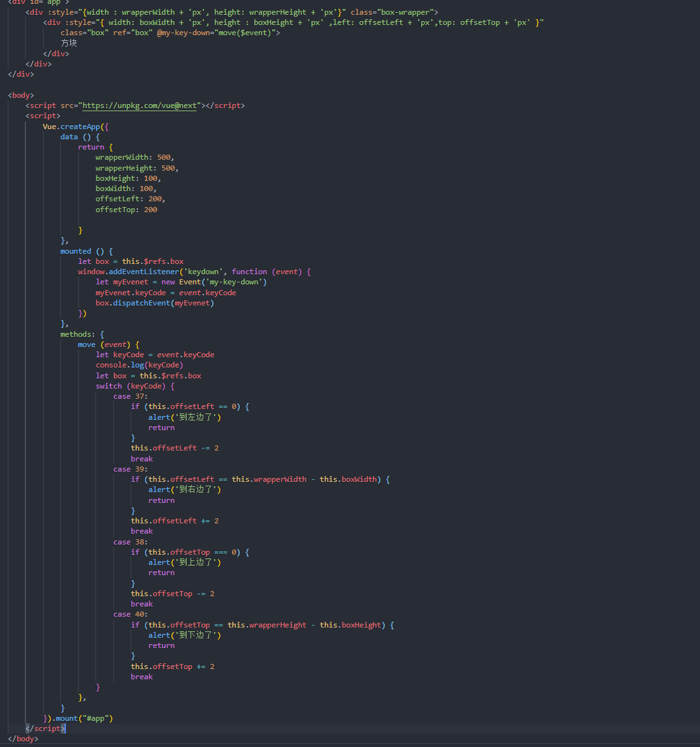Click the box.dispatchEvent(myEvenet) line
This screenshot has height=747, width=700.
pyautogui.click(x=155, y=304)
